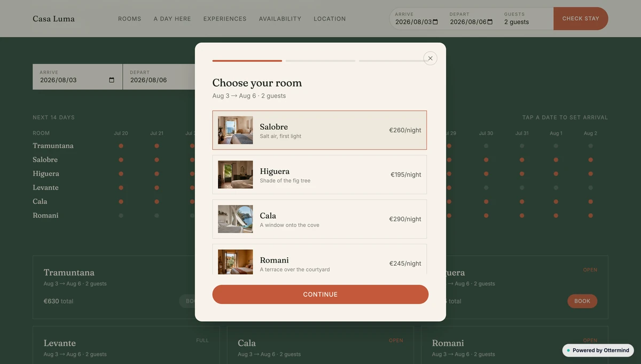Click the Romani card title
This screenshot has height=364, width=641.
point(448,343)
